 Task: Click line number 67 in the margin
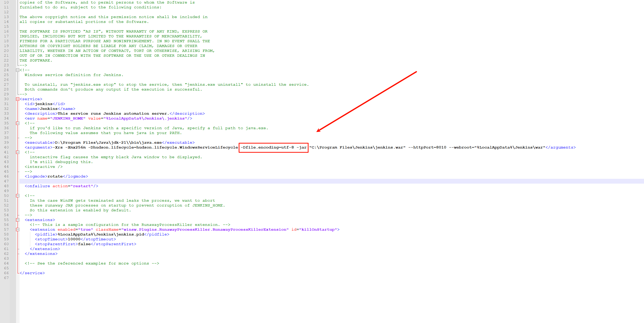pos(6,278)
